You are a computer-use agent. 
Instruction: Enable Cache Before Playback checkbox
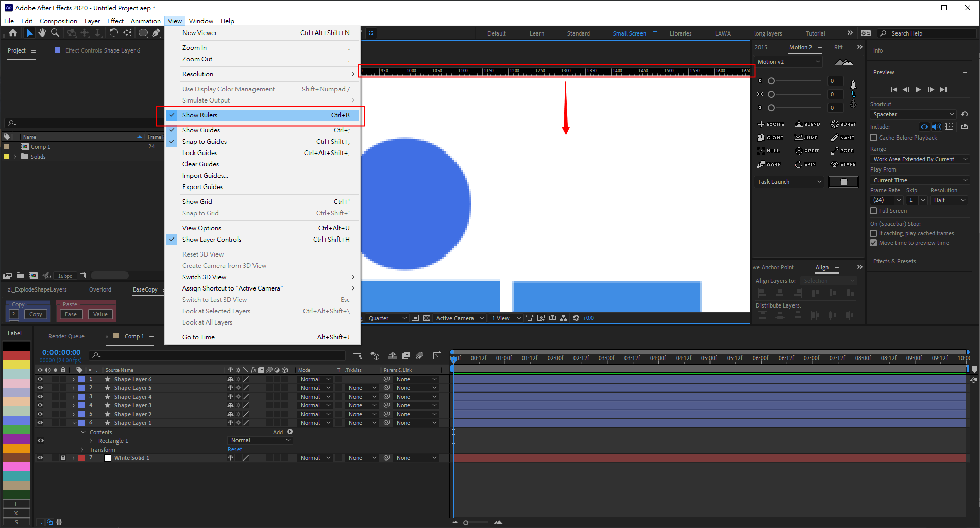tap(873, 138)
